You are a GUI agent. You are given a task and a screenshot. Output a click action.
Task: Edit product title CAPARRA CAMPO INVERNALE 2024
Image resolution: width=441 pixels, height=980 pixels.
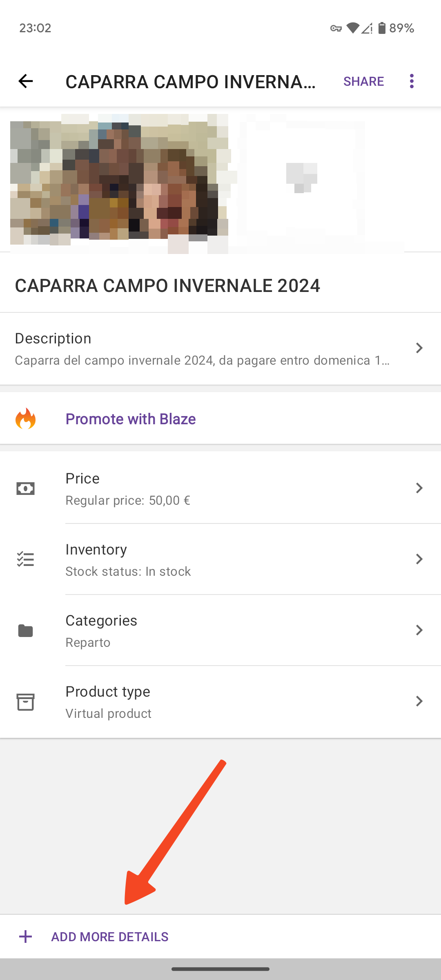167,285
